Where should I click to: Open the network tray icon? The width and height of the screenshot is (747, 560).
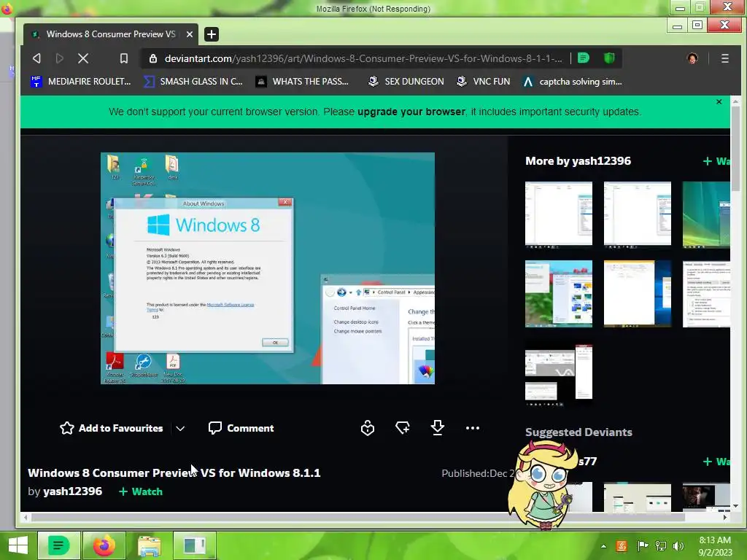(x=661, y=546)
